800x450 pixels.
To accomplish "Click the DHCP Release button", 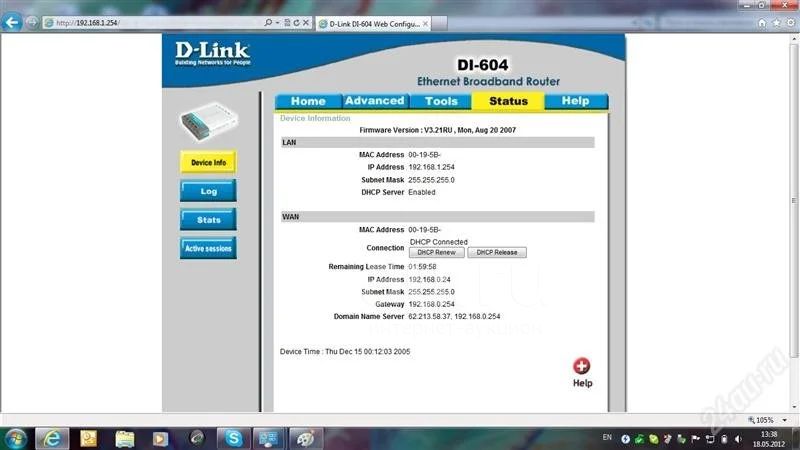I will coord(497,253).
